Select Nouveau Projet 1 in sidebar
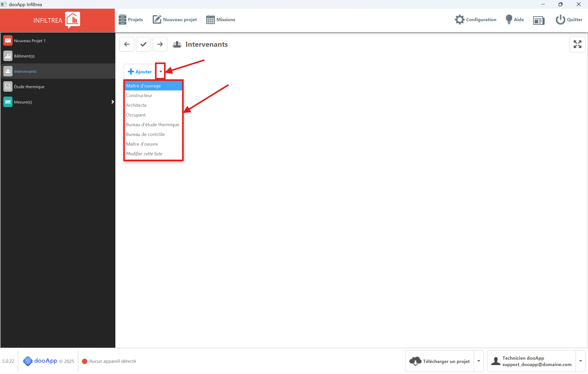The width and height of the screenshot is (588, 374). [x=58, y=41]
